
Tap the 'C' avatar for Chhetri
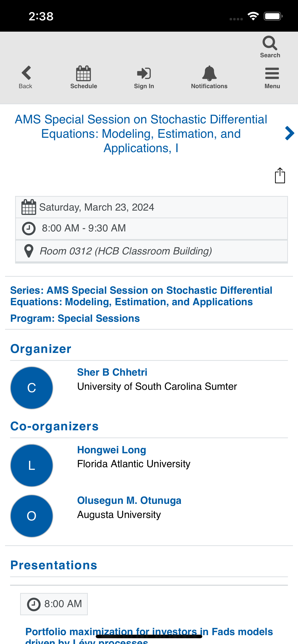pyautogui.click(x=32, y=388)
